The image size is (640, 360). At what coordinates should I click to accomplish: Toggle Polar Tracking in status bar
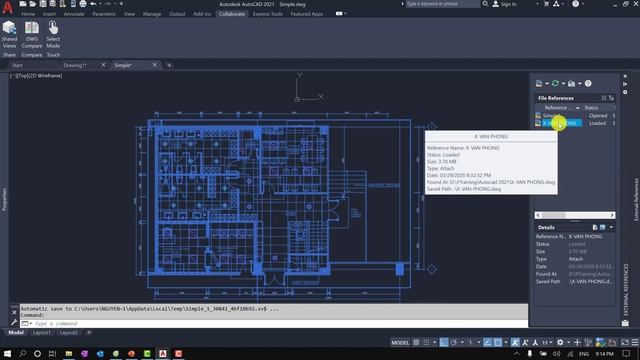pos(454,342)
